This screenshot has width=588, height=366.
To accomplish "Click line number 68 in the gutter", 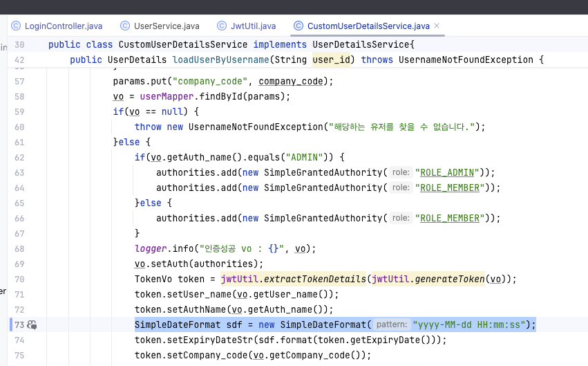I will (x=19, y=248).
